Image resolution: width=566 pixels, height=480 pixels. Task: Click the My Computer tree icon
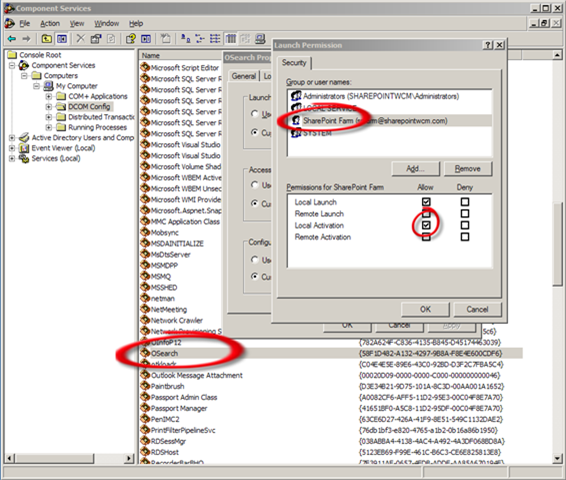[48, 86]
